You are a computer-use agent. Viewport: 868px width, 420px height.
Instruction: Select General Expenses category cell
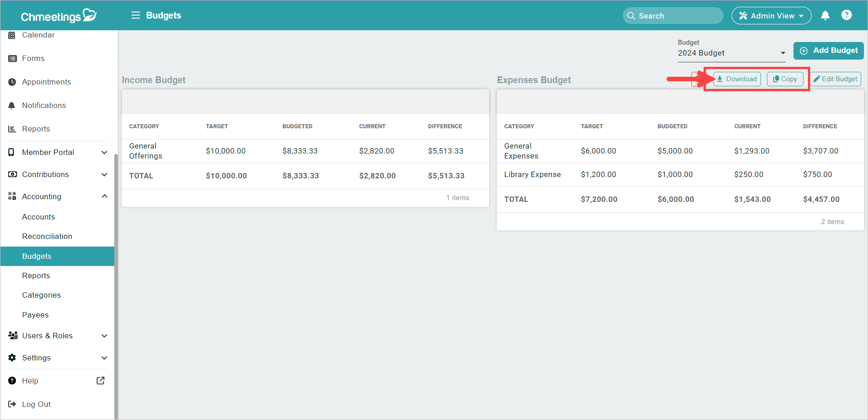[521, 151]
